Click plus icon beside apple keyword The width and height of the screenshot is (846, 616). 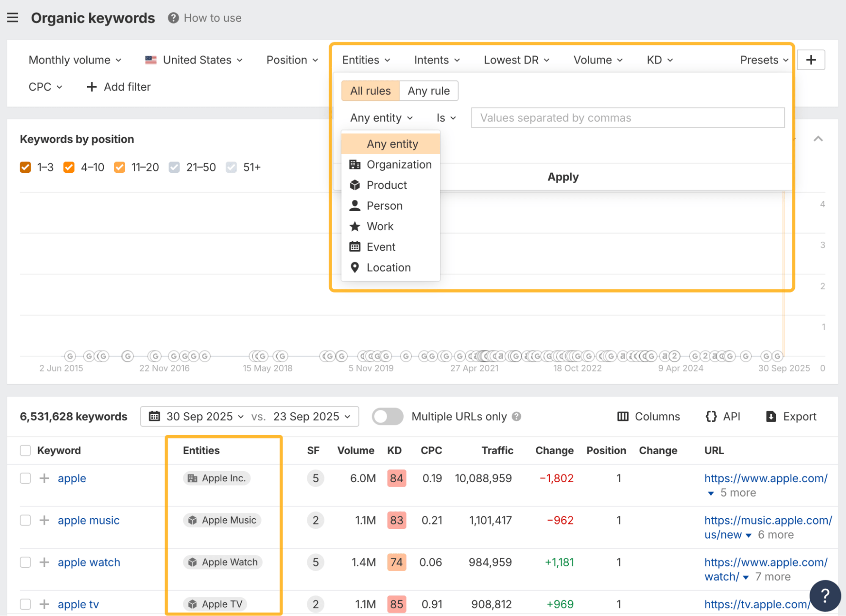(44, 478)
